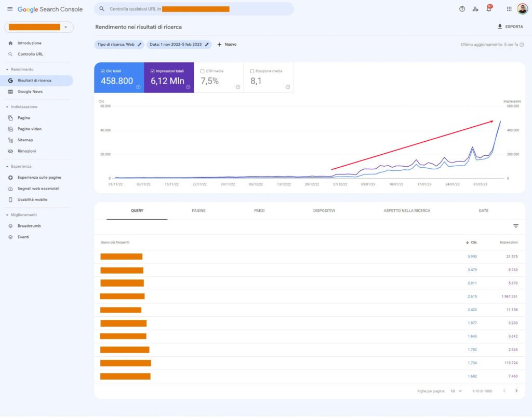
Task: Open the table filter funnel icon
Action: [515, 226]
